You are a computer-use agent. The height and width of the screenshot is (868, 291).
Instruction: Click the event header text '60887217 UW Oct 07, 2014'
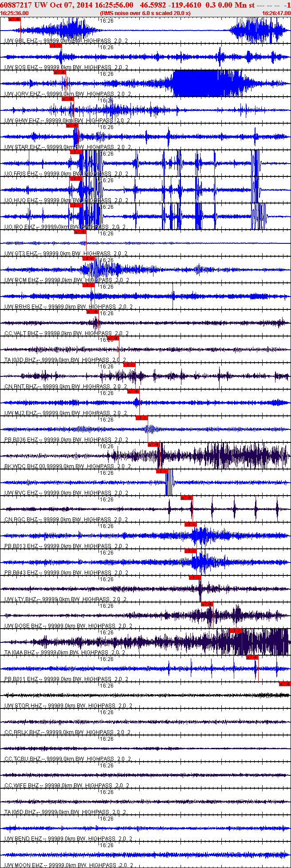click(47, 5)
